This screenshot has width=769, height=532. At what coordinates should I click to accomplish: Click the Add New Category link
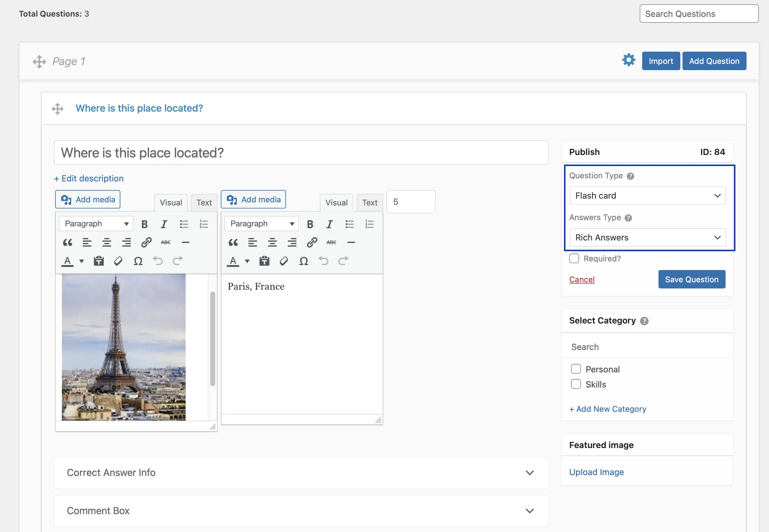[x=608, y=408]
